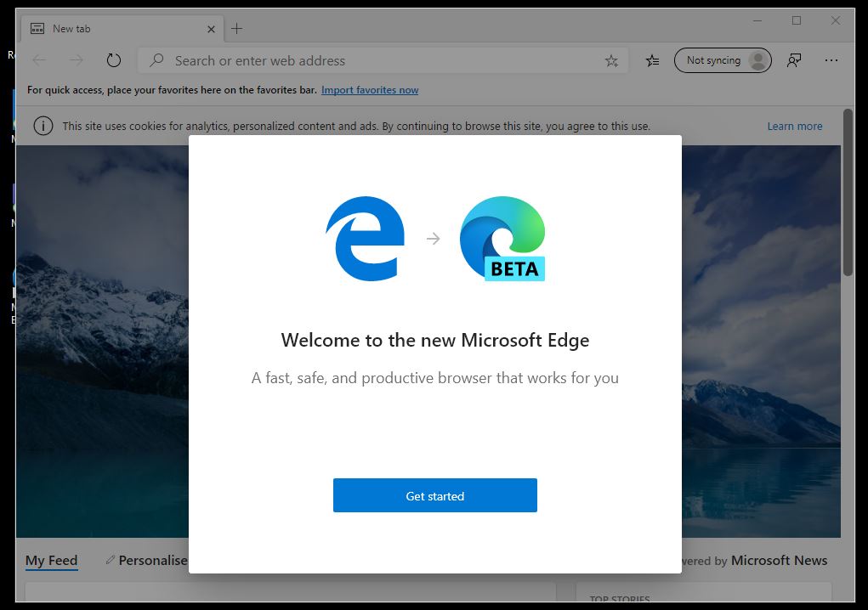Open a new tab with plus button
This screenshot has width=868, height=610.
click(x=237, y=29)
